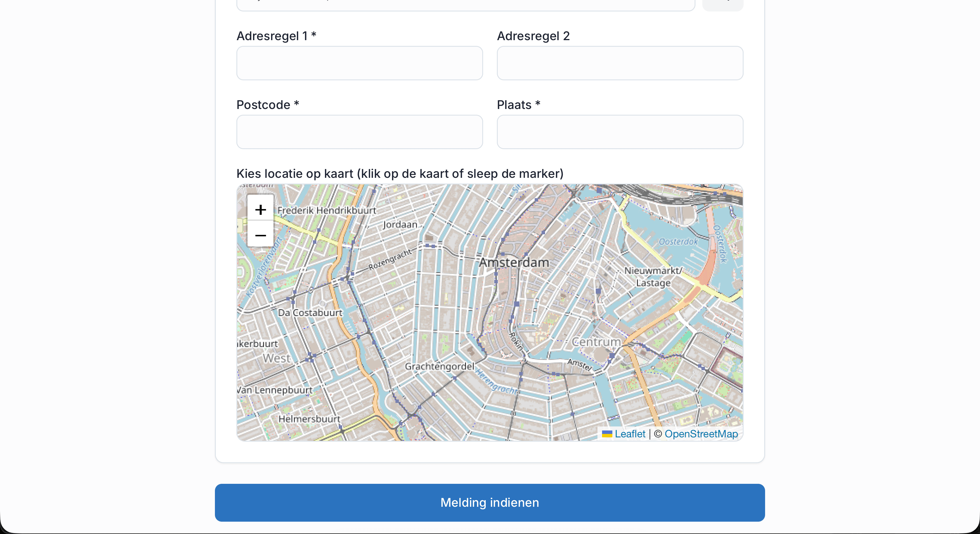Click Grachtengordel on the map

(x=439, y=367)
